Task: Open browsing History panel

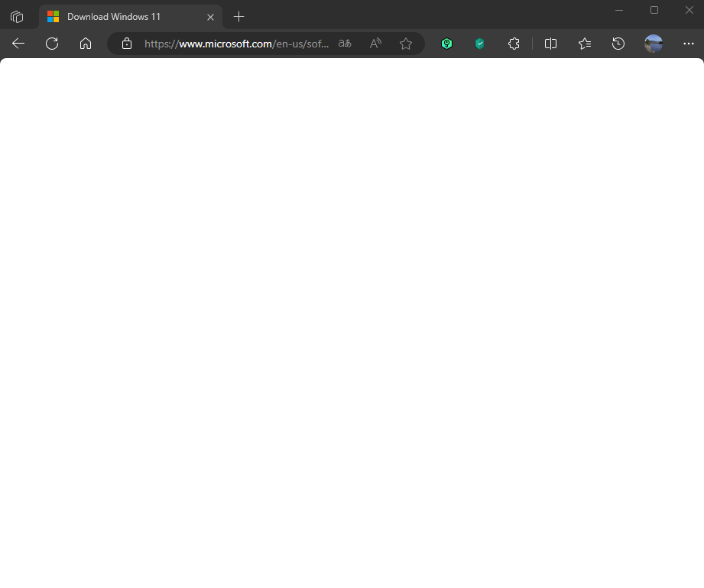Action: pyautogui.click(x=618, y=44)
